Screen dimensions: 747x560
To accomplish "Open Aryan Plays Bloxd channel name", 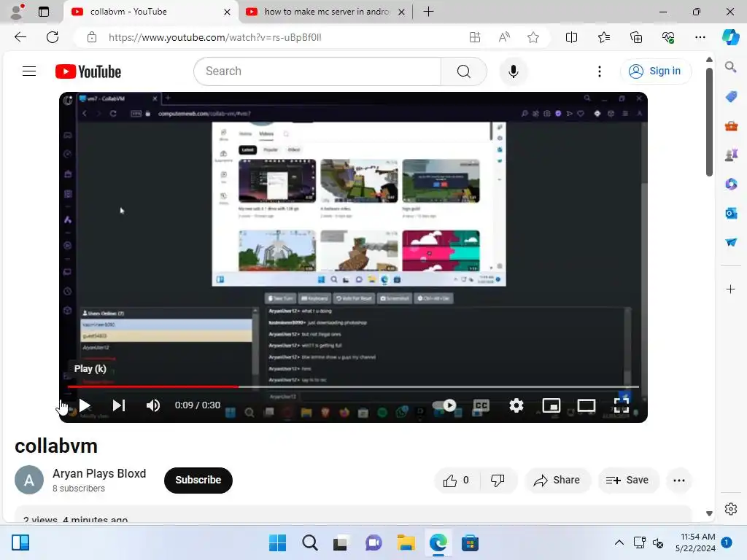I will (99, 473).
